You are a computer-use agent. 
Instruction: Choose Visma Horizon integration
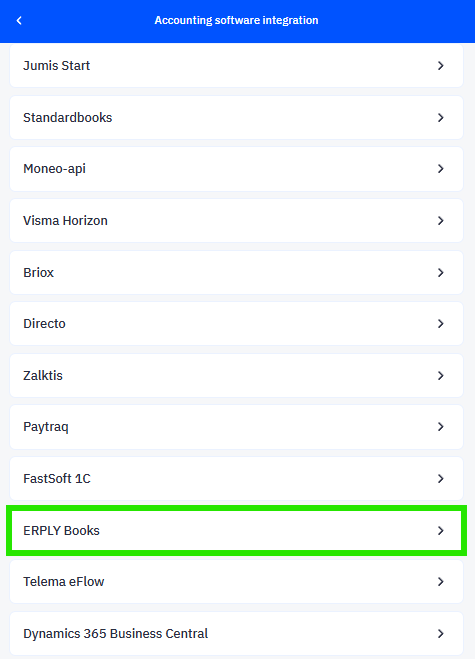[236, 221]
